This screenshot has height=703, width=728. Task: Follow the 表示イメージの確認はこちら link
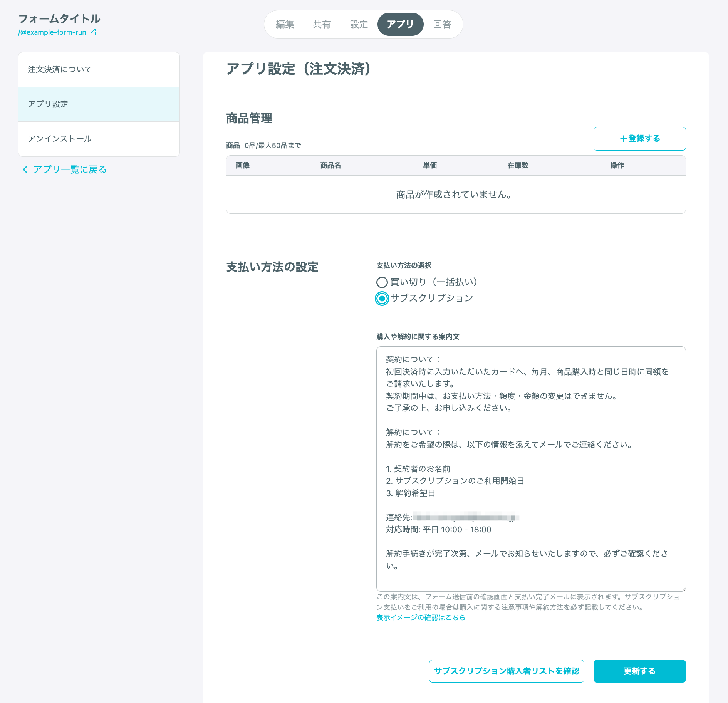pyautogui.click(x=421, y=617)
